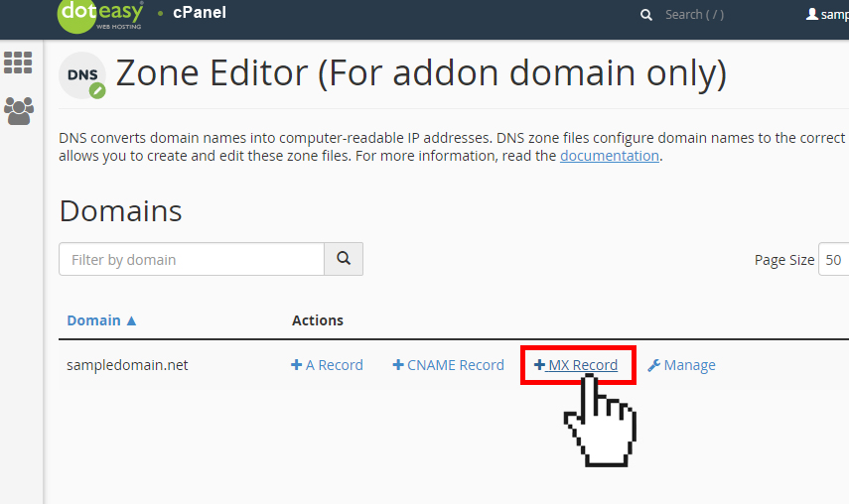This screenshot has width=849, height=504.
Task: Click the domain filter search button
Action: coord(344,259)
